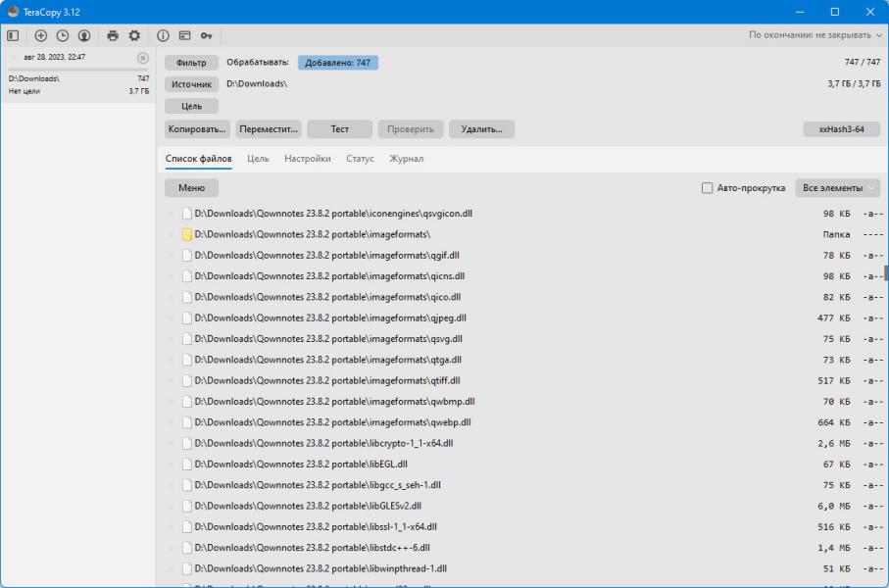This screenshot has height=588, width=889.
Task: Open the По окончании dropdown
Action: (815, 35)
